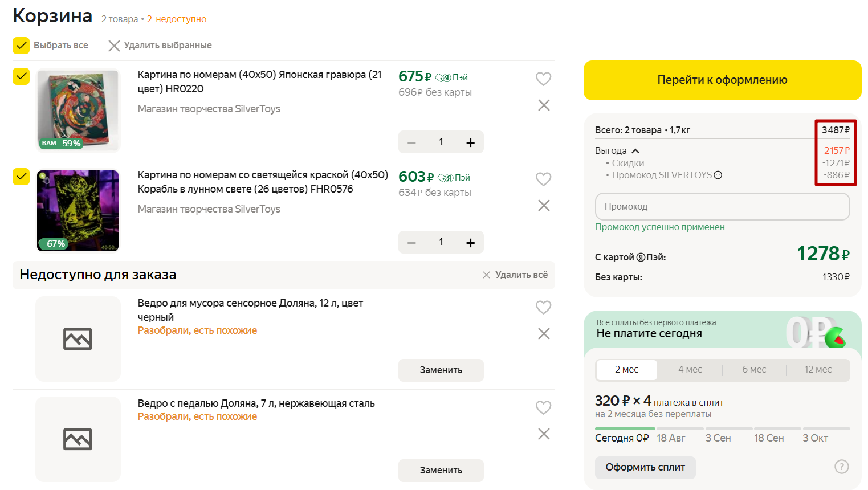
Task: Collapse the Выгода savings breakdown
Action: pos(635,151)
